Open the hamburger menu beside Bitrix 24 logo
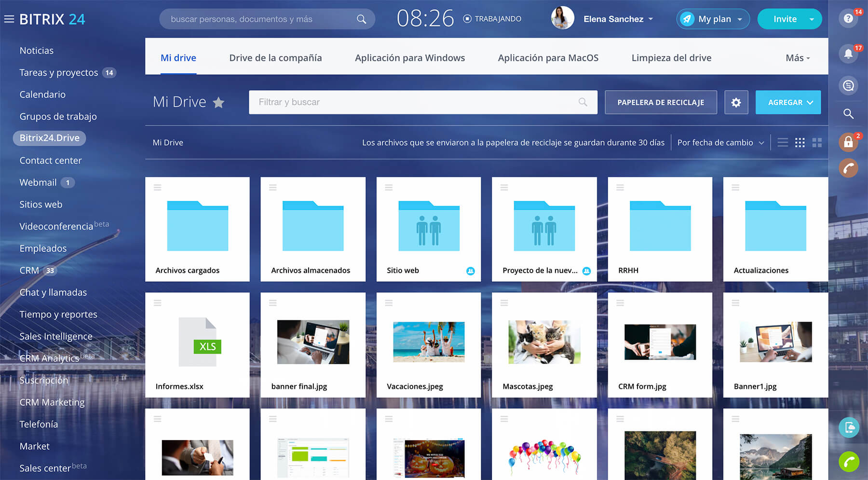The width and height of the screenshot is (868, 480). tap(9, 19)
